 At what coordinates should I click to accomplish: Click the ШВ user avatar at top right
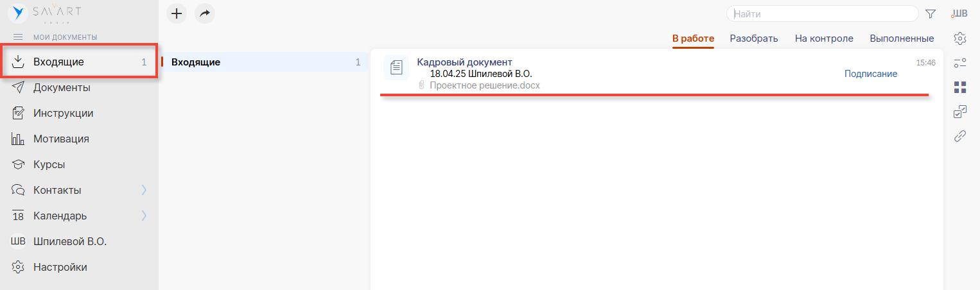[x=959, y=13]
